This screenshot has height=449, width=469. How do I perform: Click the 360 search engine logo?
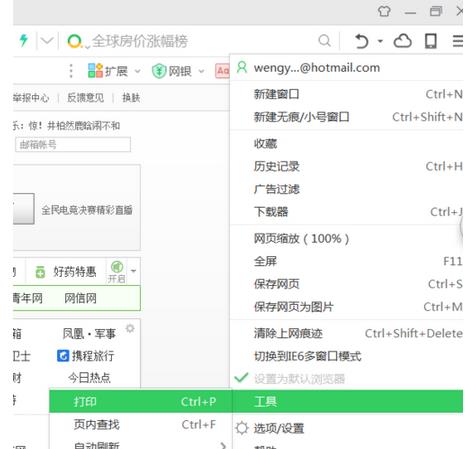pos(74,41)
